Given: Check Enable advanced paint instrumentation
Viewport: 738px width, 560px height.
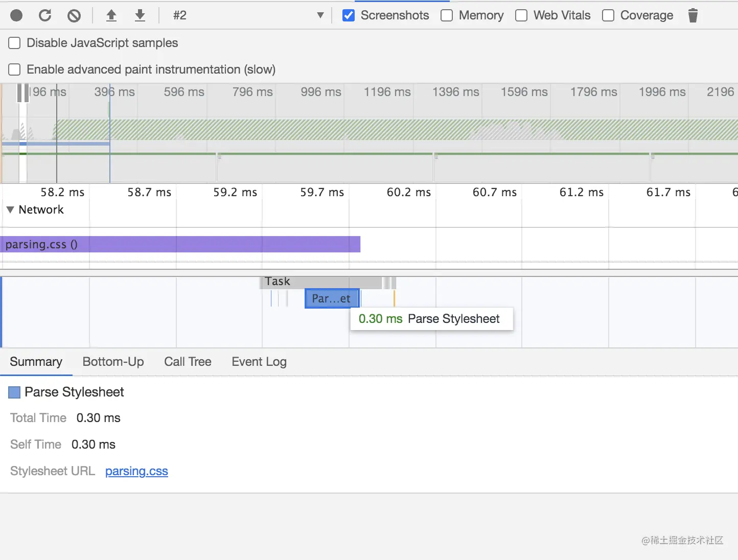Looking at the screenshot, I should pyautogui.click(x=14, y=69).
